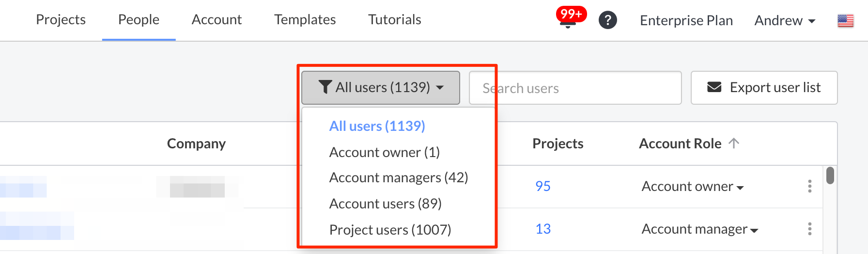Go to the Templates tab
Image resolution: width=868 pixels, height=254 pixels.
coord(305,20)
